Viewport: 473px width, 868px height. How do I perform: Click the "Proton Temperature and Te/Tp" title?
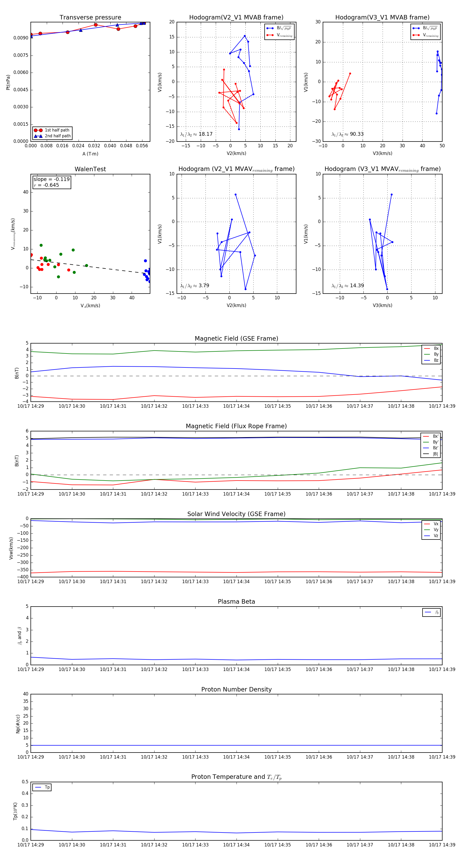(x=236, y=777)
